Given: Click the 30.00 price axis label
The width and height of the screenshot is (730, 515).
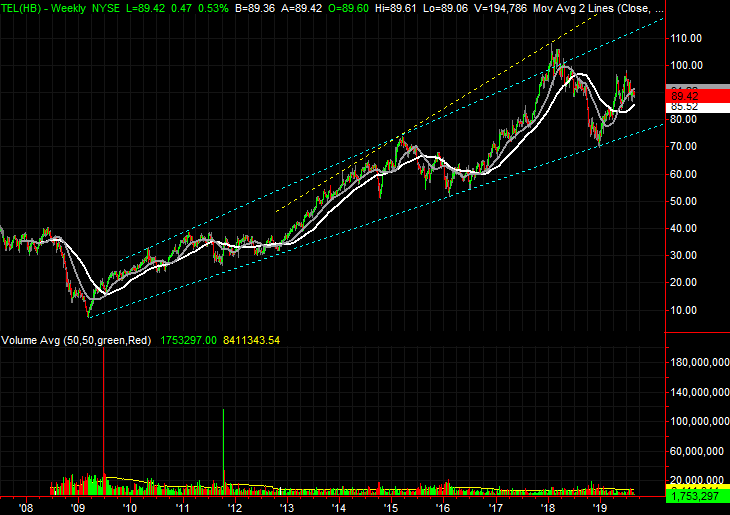Looking at the screenshot, I should pyautogui.click(x=683, y=255).
